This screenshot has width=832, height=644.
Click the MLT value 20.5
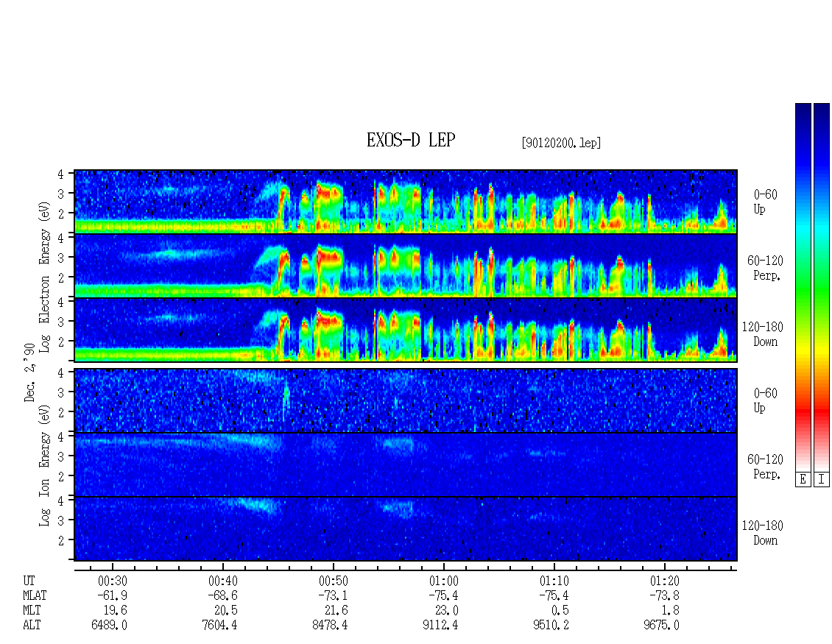tap(225, 611)
